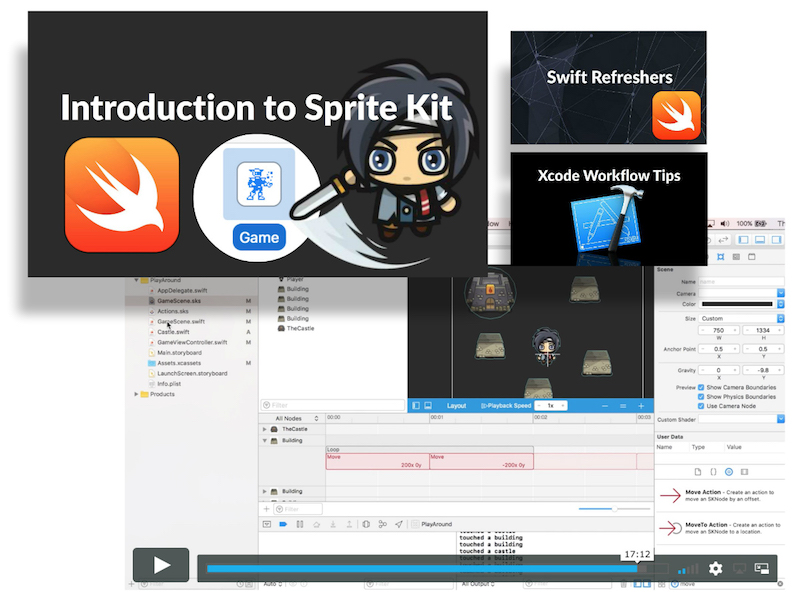Click the Step Over icon
Image resolution: width=800 pixels, height=595 pixels.
coord(316,524)
